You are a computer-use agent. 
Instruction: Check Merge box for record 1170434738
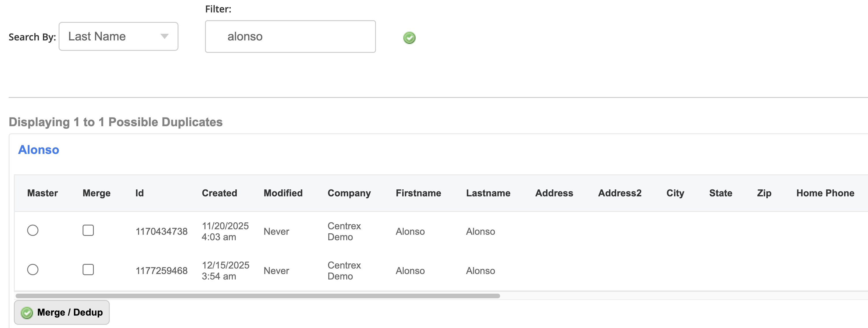coord(88,231)
